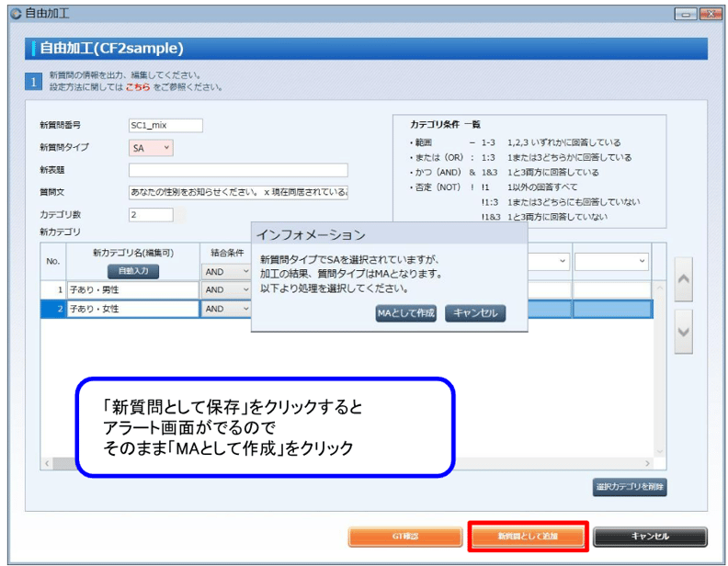This screenshot has width=728, height=566.
Task: Click the step 1 number badge
Action: (x=33, y=82)
